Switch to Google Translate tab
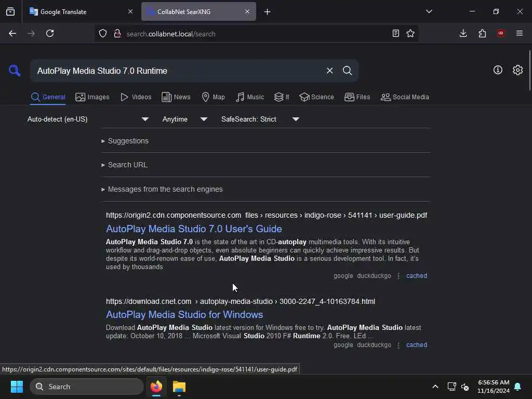The image size is (532, 399). 82,11
